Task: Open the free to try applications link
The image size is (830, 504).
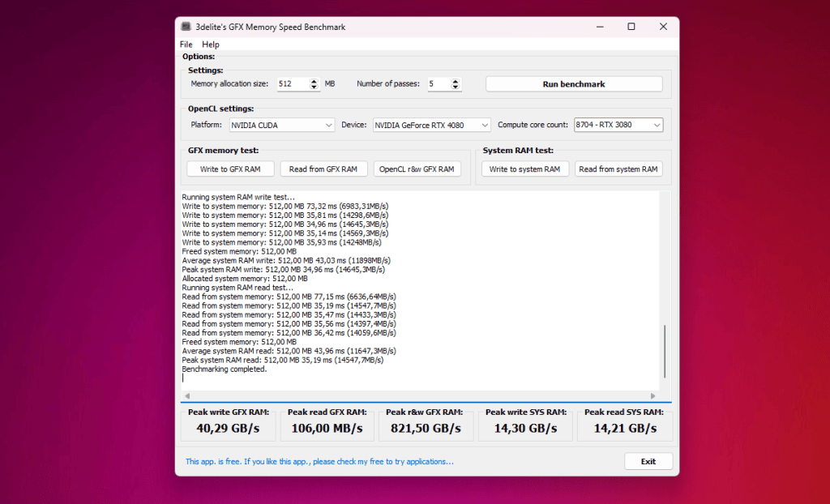Action: coord(319,462)
